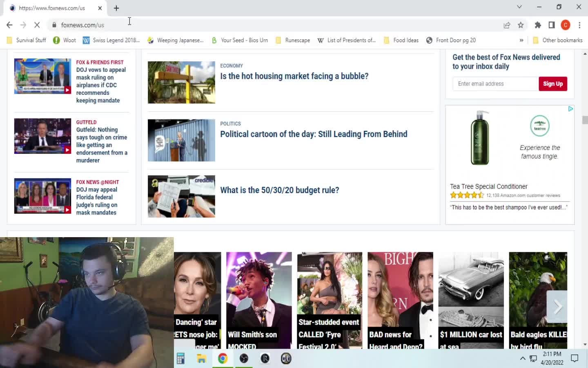Open Runescape bookmark folder
Viewport: 588px width, 368px height.
[x=292, y=40]
